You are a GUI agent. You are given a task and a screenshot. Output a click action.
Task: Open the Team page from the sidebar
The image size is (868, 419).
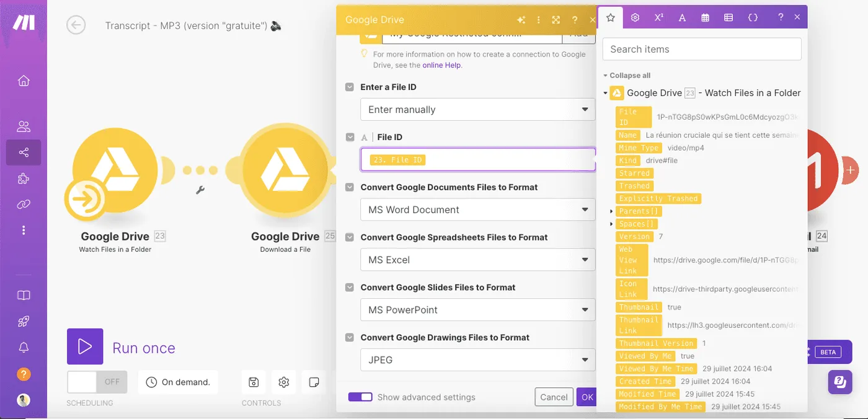coord(24,126)
